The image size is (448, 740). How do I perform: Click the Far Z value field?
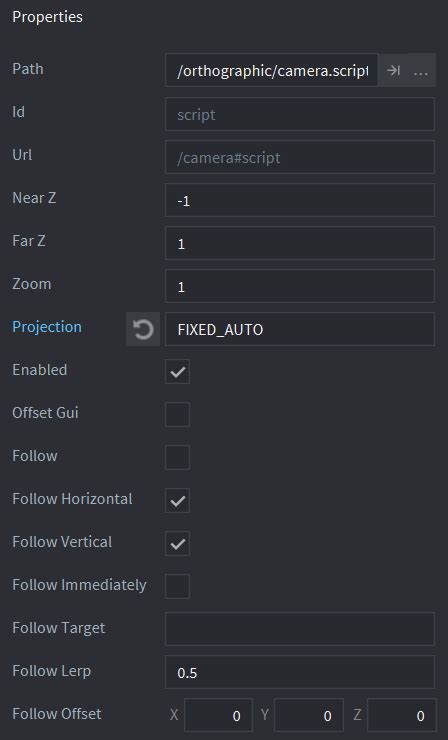(300, 243)
